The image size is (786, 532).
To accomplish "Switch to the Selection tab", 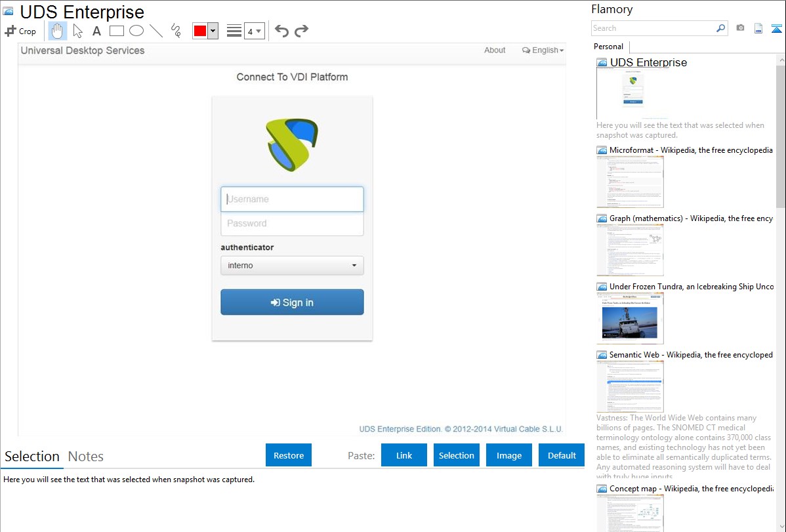I will 32,457.
